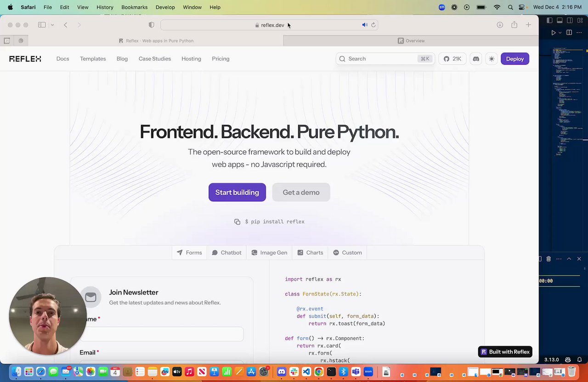588x382 pixels.
Task: Open the Case Studies link
Action: [x=155, y=59]
